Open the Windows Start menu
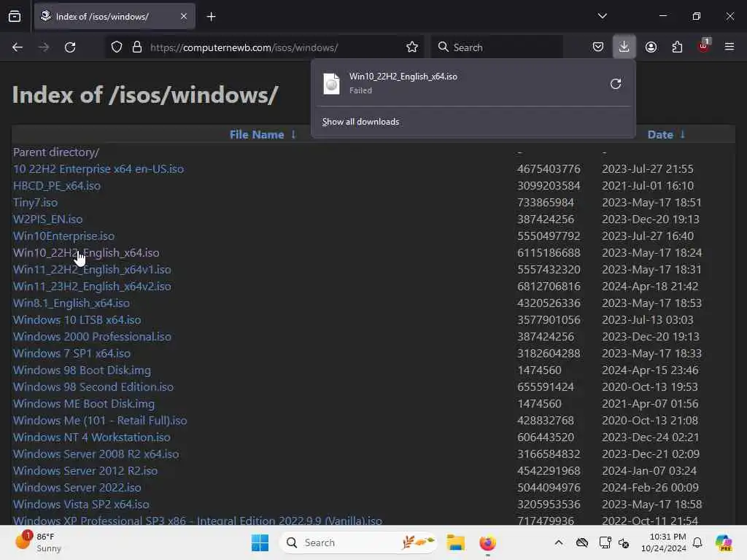Image resolution: width=747 pixels, height=560 pixels. click(260, 542)
